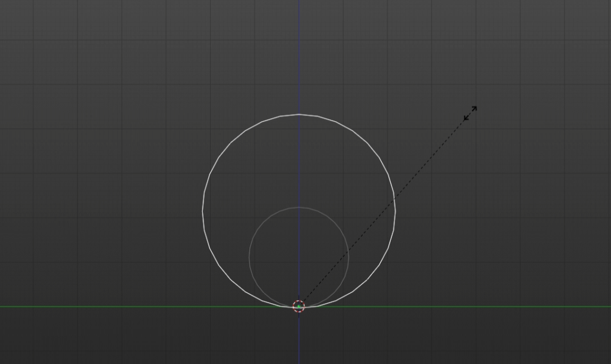Select the leftmost edge of small gray circle
Image resolution: width=611 pixels, height=364 pixels.
[249, 257]
